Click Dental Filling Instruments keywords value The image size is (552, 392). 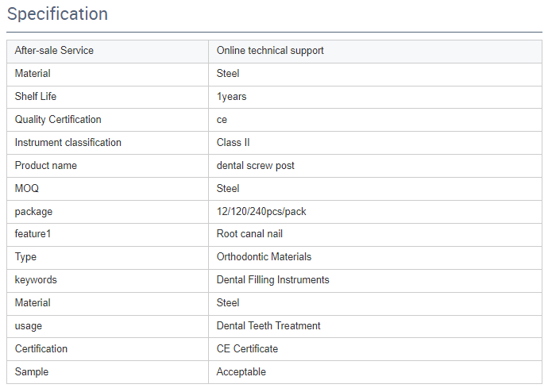(273, 280)
